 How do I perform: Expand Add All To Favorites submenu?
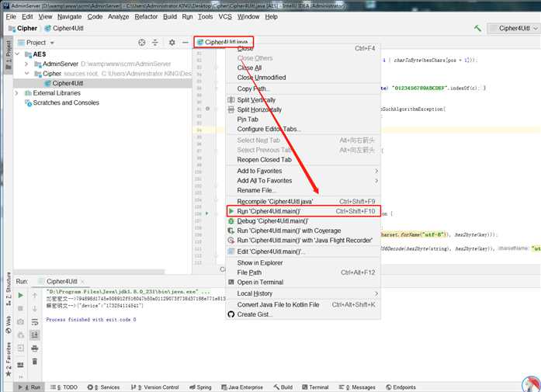303,180
